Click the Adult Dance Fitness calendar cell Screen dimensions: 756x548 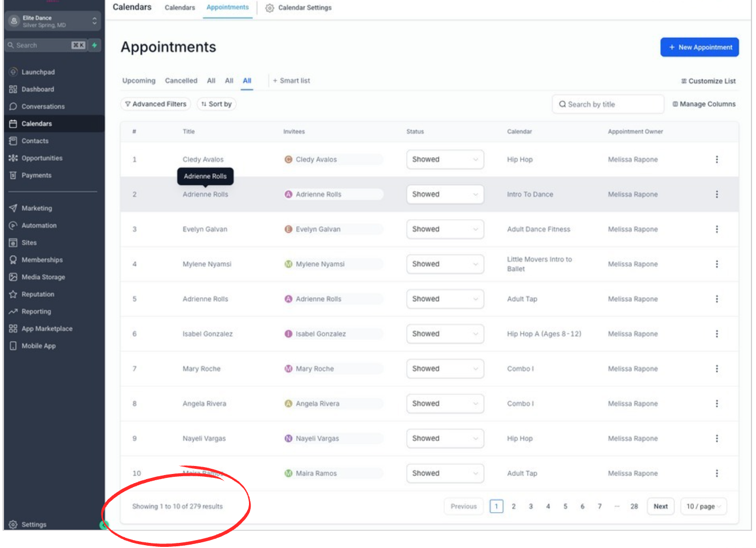tap(538, 229)
